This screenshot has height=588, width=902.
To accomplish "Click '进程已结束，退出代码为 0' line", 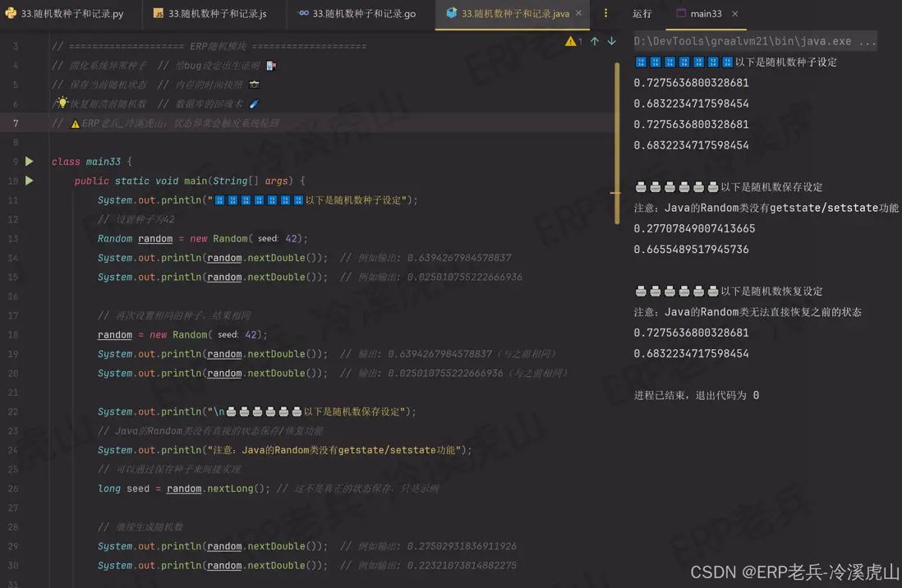I will (x=696, y=395).
